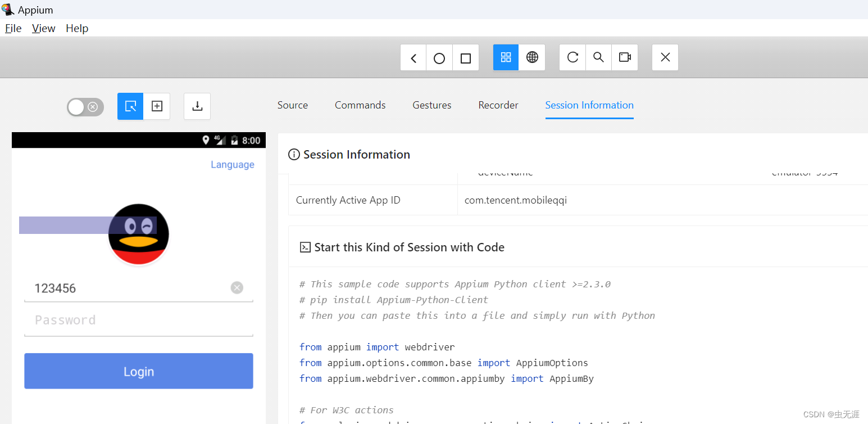Click the Password input field

click(139, 320)
